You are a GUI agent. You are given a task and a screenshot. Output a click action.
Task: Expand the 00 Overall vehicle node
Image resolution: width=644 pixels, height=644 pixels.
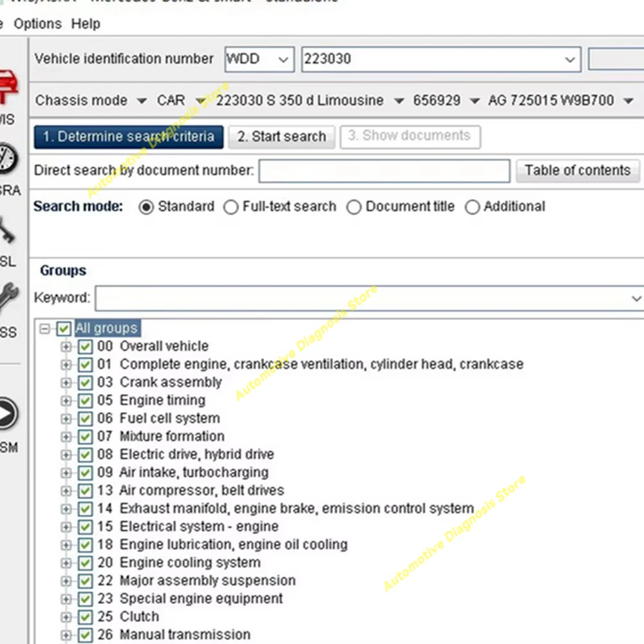pyautogui.click(x=66, y=346)
